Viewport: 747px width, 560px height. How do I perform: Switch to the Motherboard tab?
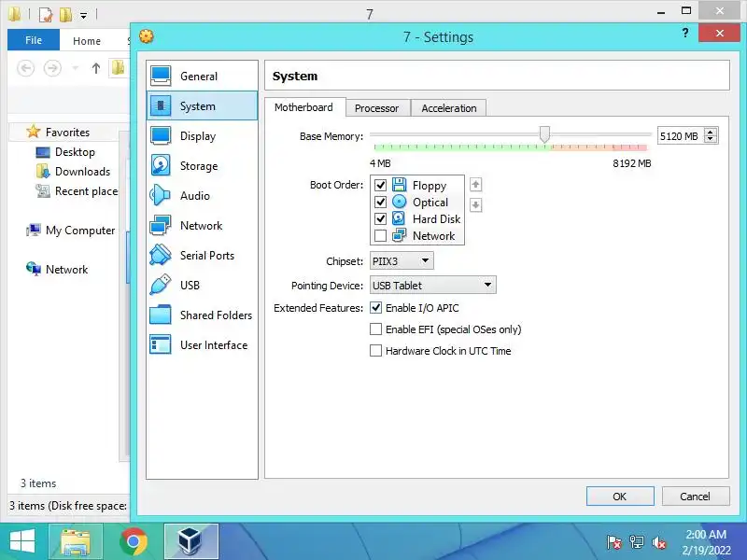pyautogui.click(x=303, y=107)
